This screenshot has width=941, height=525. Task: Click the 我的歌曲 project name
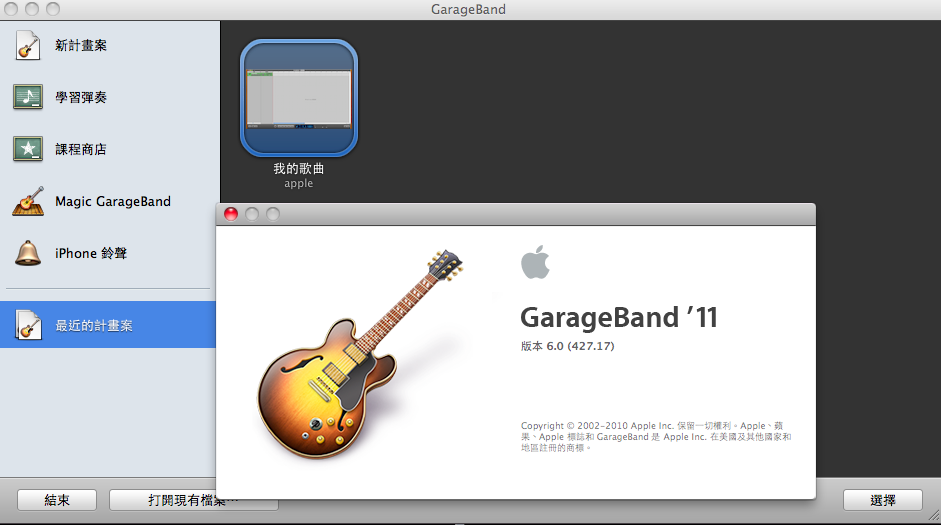pos(299,169)
